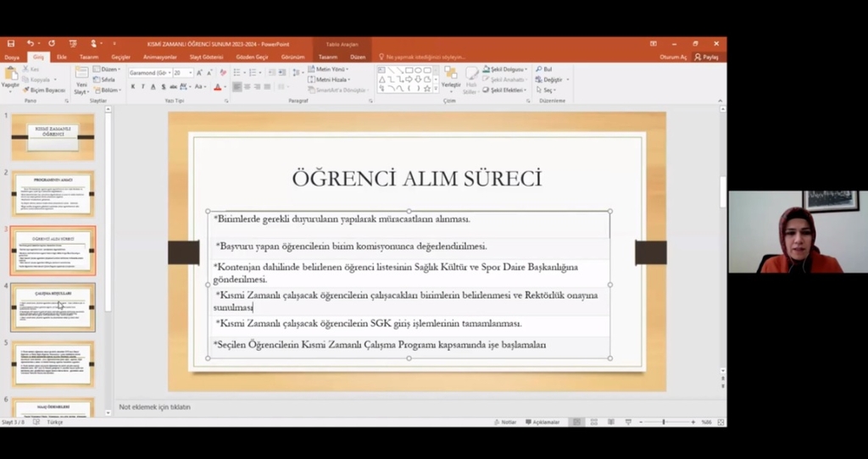868x459 pixels.
Task: Switch to the Geçişler tab
Action: point(120,57)
